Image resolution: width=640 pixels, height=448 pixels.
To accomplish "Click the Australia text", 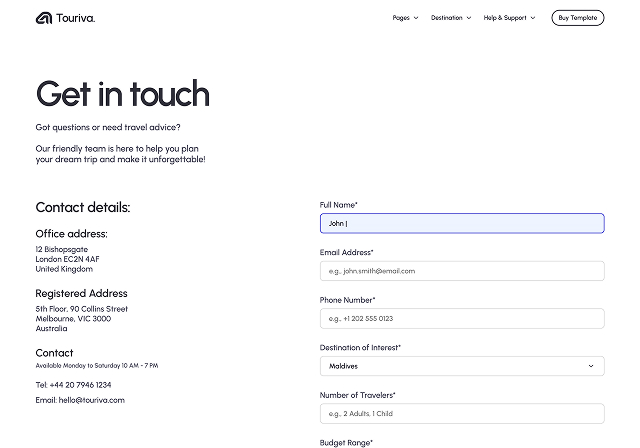I will pos(51,328).
